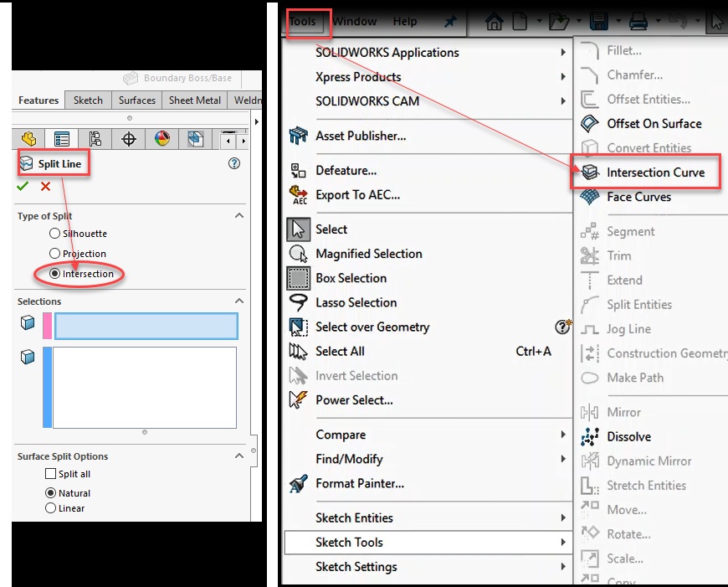This screenshot has width=728, height=587.
Task: Click the New document icon
Action: click(520, 22)
